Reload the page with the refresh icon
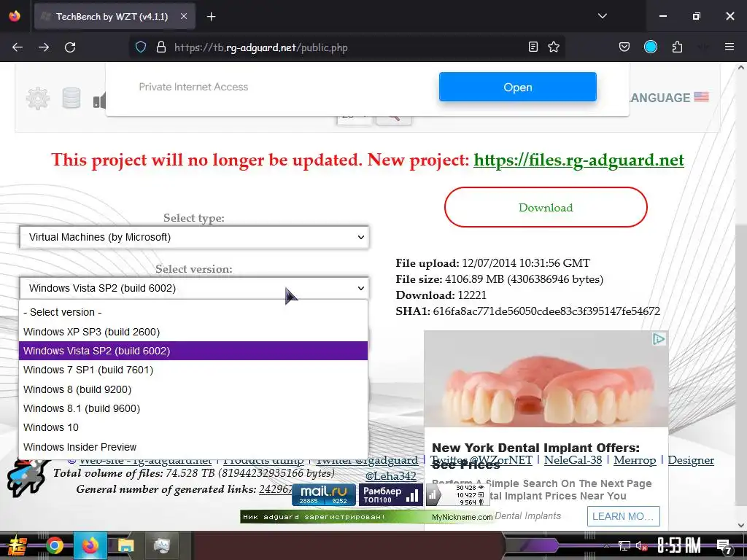The image size is (747, 560). (70, 47)
